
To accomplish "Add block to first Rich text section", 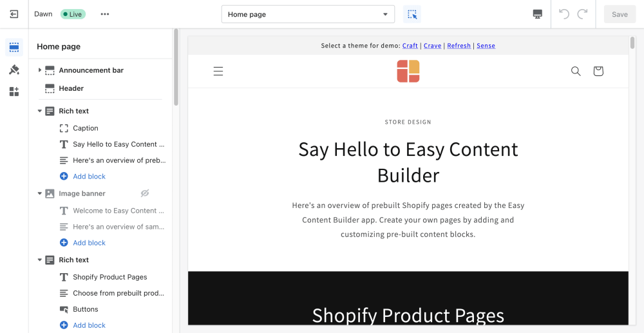I will (x=89, y=176).
